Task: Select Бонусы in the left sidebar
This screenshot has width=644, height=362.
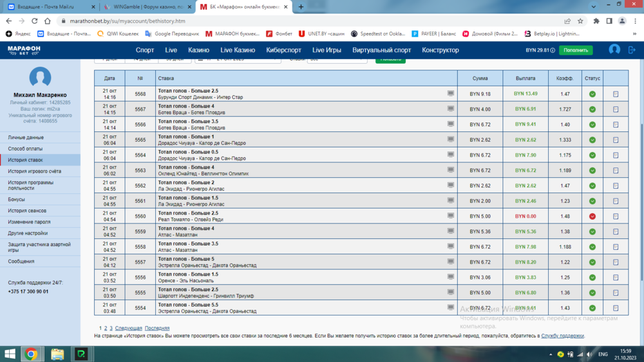Action: coord(16,200)
